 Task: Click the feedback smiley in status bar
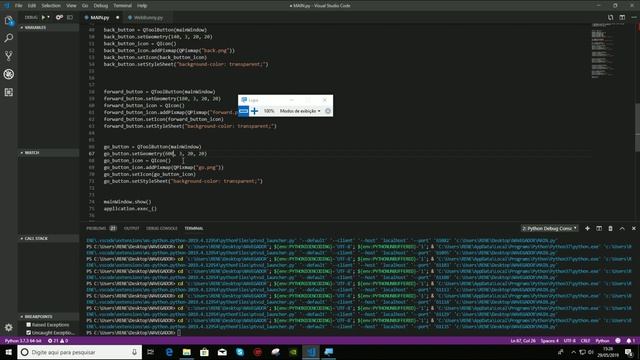coord(618,340)
